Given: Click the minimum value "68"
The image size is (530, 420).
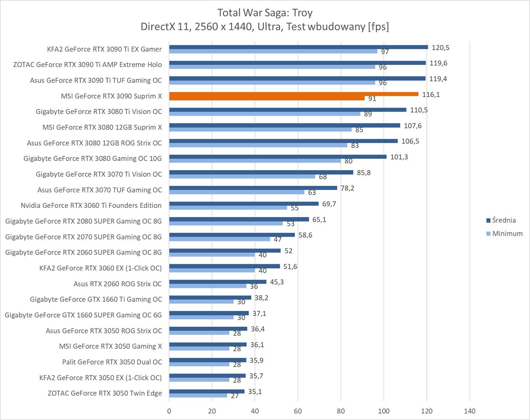Looking at the screenshot, I should point(323,177).
